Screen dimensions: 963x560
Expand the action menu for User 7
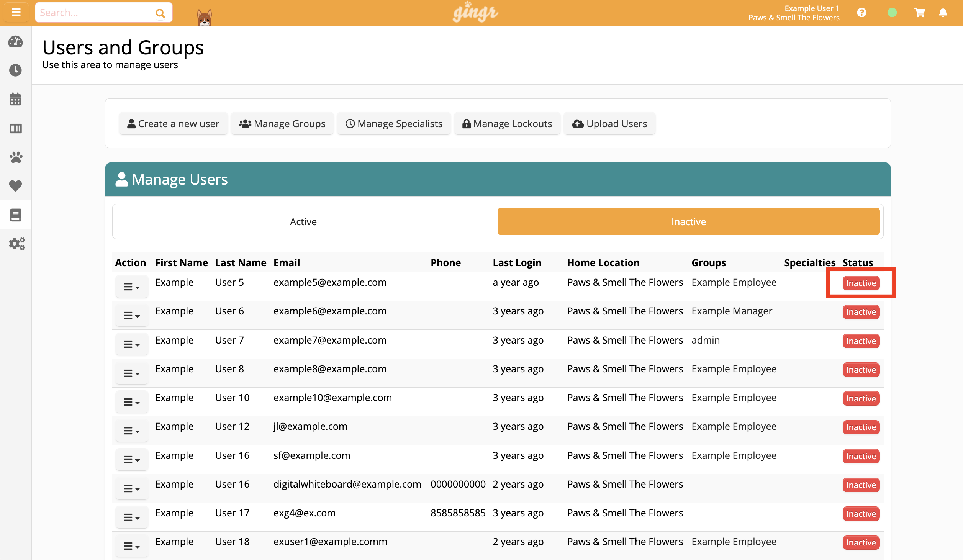pyautogui.click(x=131, y=344)
